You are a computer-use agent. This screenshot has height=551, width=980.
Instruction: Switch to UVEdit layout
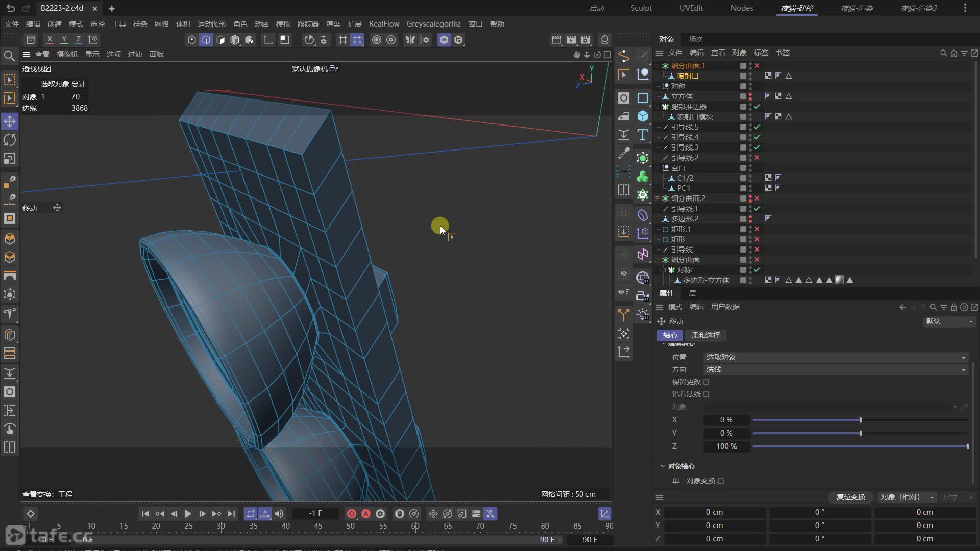click(x=691, y=8)
